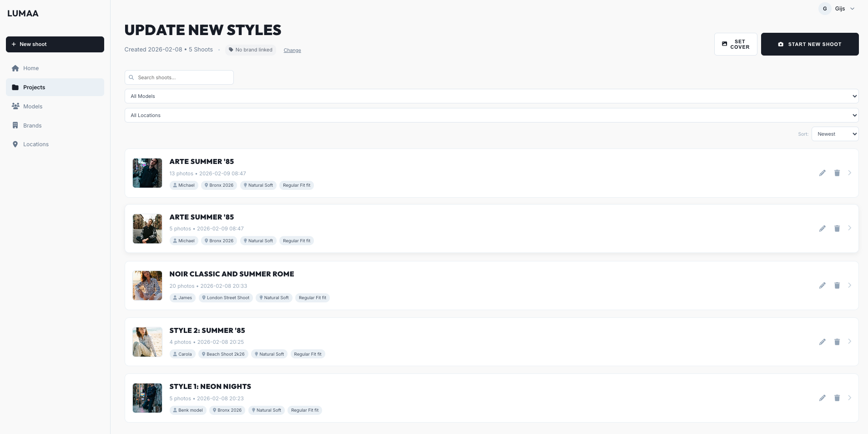The width and height of the screenshot is (868, 434).
Task: Delete the Style 1: Neon Nights shoot
Action: (837, 398)
